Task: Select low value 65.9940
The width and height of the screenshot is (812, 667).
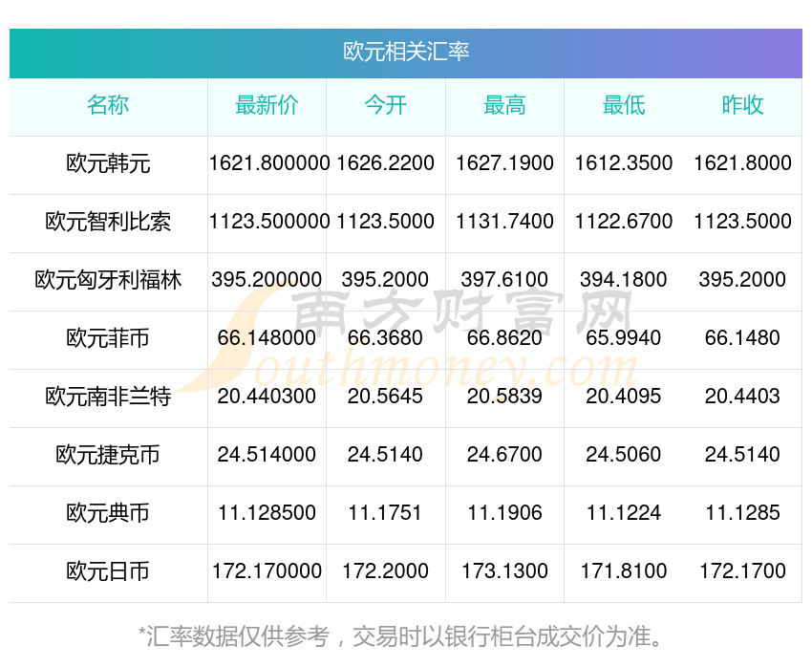Action: [624, 338]
